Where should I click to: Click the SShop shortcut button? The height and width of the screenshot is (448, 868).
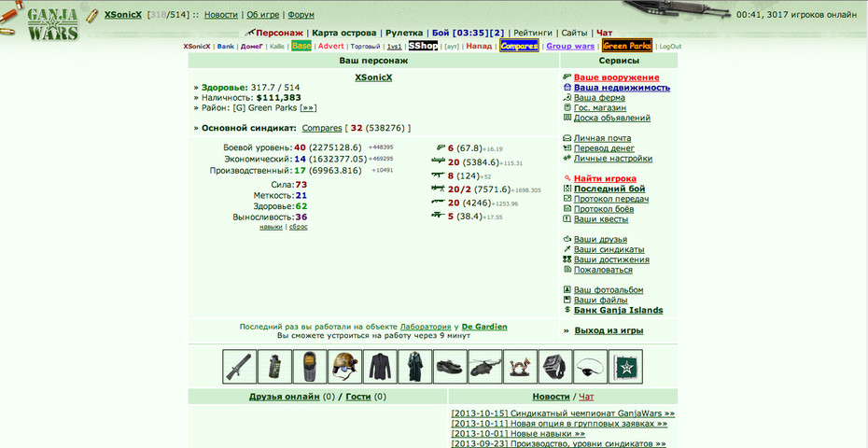[x=424, y=46]
